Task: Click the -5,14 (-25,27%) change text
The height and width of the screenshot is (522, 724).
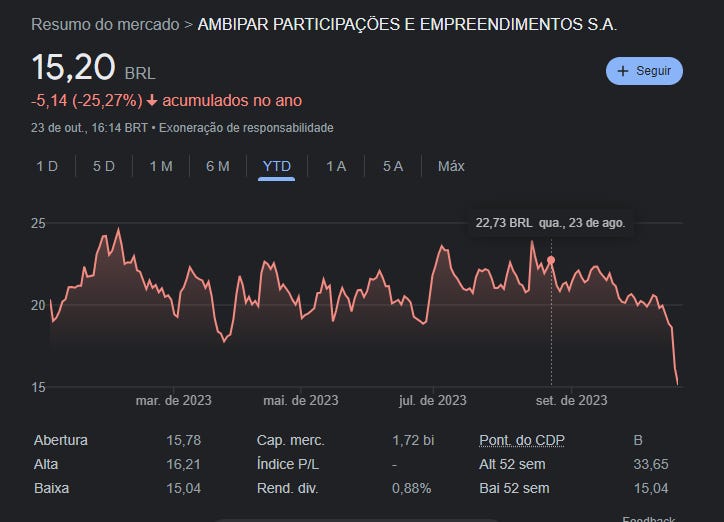Action: 87,101
